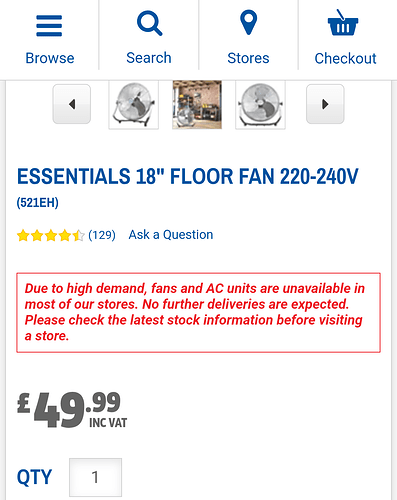397x500 pixels.
Task: View the front-facing fan thumbnail
Action: point(260,105)
